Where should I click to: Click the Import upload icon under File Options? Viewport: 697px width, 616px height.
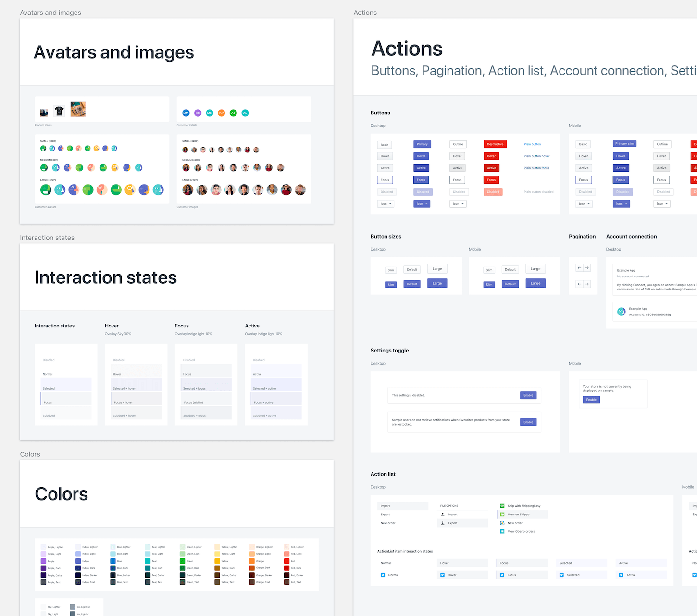443,515
